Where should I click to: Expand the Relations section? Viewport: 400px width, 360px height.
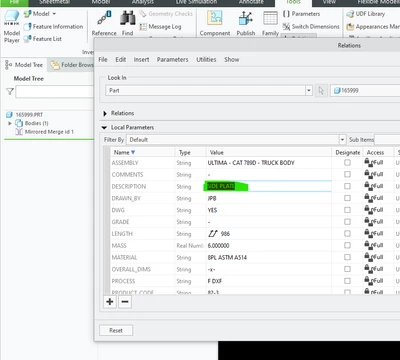105,113
